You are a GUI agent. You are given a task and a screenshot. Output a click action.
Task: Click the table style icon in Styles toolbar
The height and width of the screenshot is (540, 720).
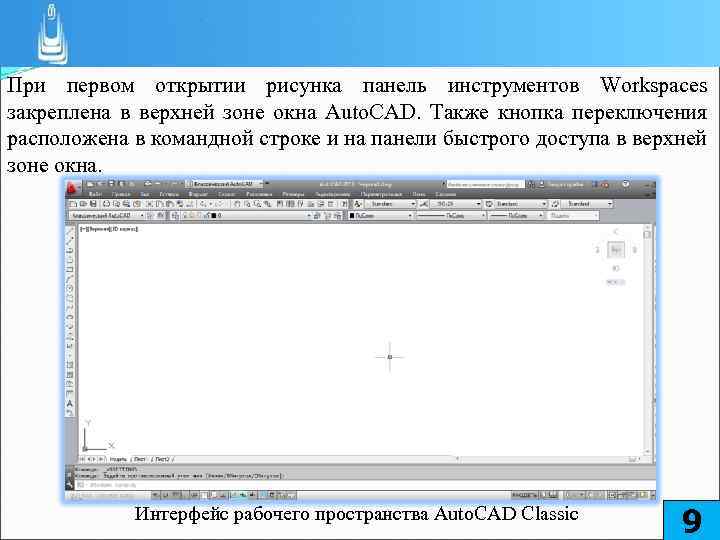point(489,204)
